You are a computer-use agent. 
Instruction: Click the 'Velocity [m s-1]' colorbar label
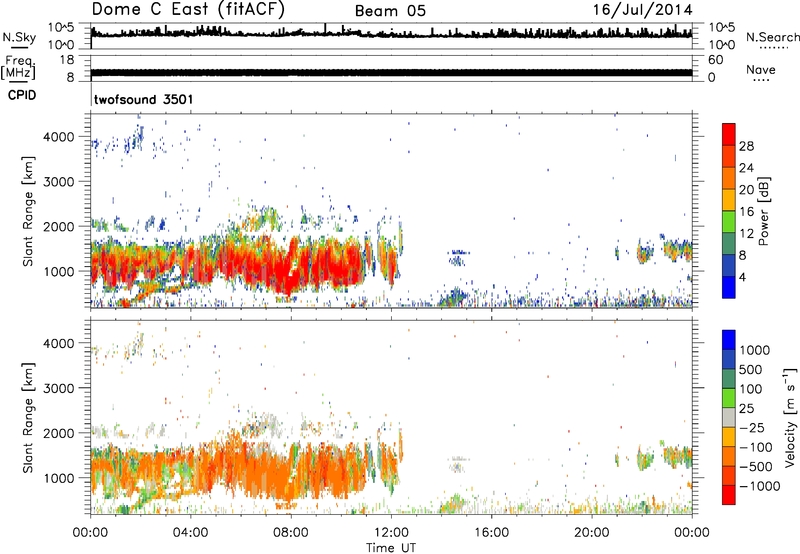tap(790, 417)
